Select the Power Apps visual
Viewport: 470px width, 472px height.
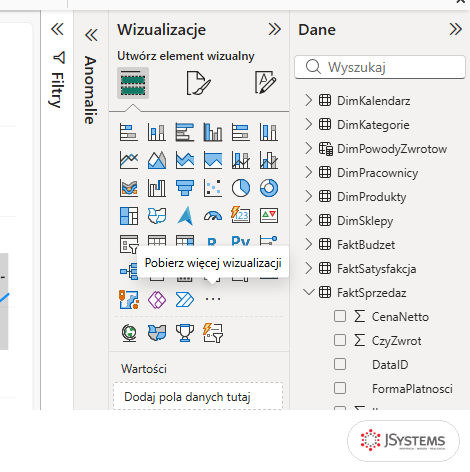pos(157,300)
